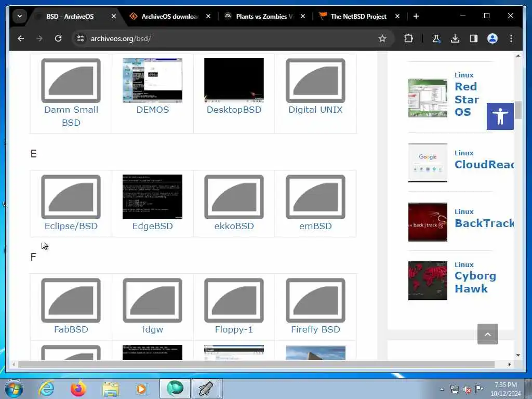Screen dimensions: 532x399
Task: Close the NetBSD Project tab
Action: 397,16
